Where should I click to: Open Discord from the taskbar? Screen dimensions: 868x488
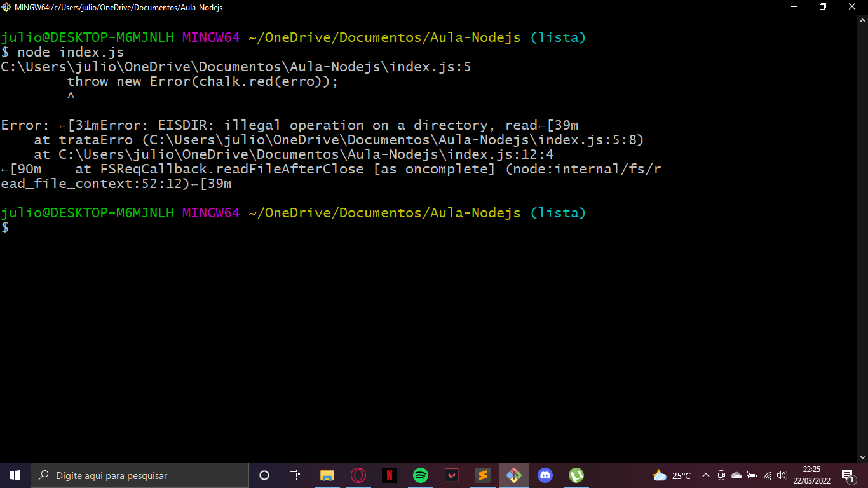[x=545, y=475]
